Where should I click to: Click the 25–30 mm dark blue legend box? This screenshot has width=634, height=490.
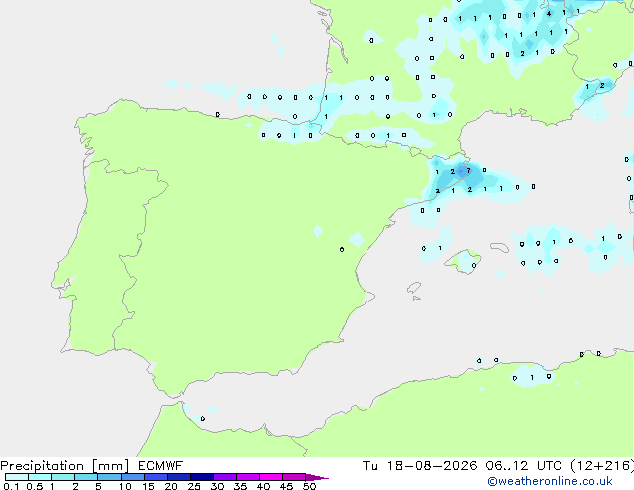coord(202,477)
